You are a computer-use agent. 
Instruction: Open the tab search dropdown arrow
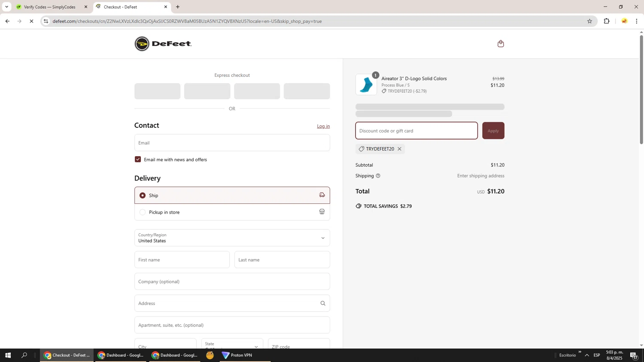(x=6, y=7)
